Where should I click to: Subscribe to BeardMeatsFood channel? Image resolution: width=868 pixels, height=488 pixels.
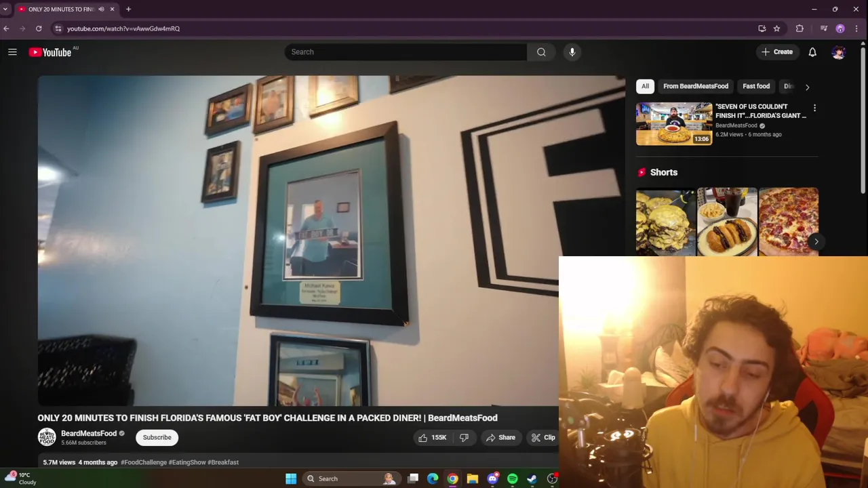157,438
